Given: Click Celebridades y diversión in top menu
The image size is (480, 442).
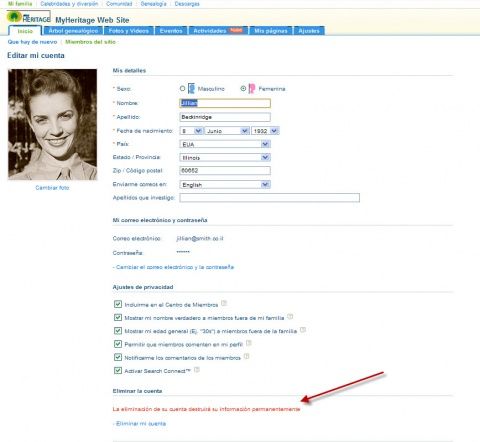Looking at the screenshot, I should tap(69, 4).
